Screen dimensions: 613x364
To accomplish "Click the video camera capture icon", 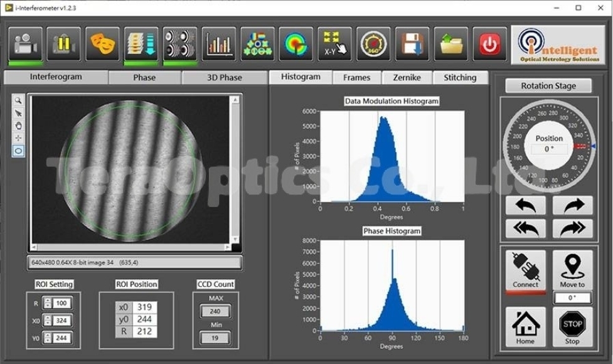I will [26, 44].
